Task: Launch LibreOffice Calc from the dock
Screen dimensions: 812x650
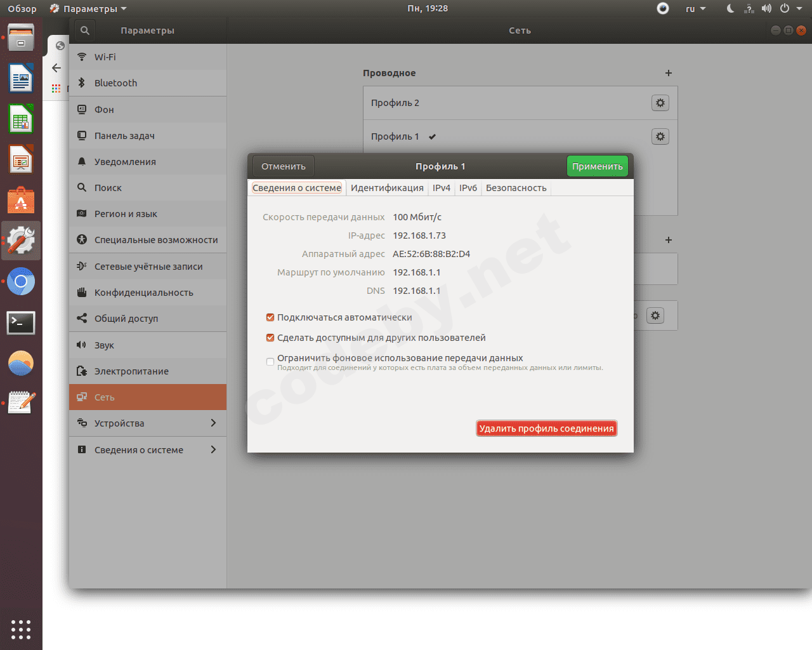Action: pyautogui.click(x=21, y=119)
